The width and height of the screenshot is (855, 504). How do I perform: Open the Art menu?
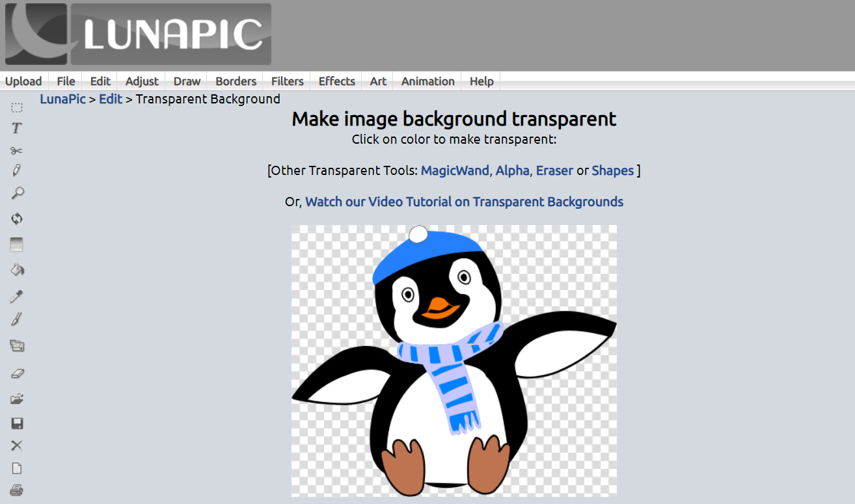pyautogui.click(x=378, y=81)
